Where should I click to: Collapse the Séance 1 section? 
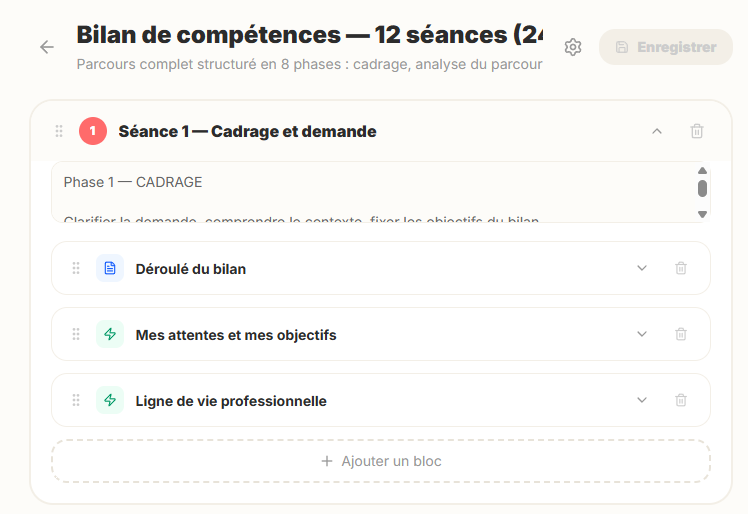[x=657, y=131]
